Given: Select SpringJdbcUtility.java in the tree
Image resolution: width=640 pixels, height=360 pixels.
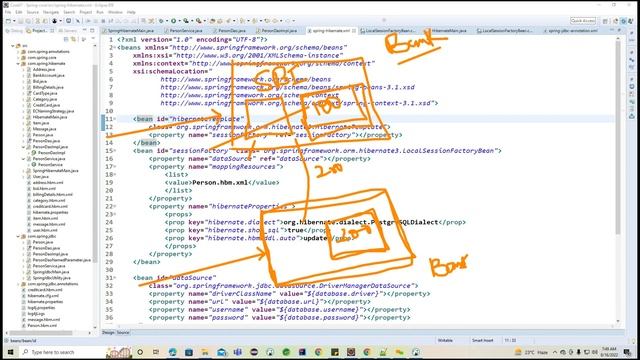Looking at the screenshot, I should coord(51,278).
